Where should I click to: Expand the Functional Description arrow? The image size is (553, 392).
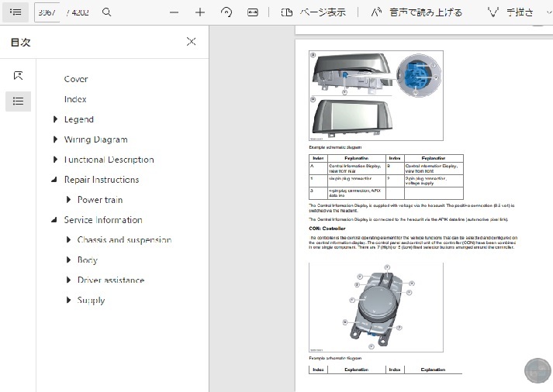[x=55, y=160]
